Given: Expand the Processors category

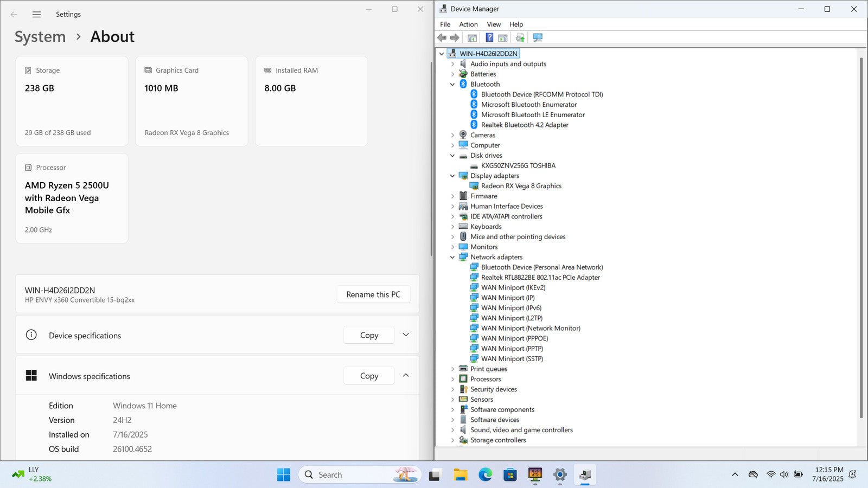Looking at the screenshot, I should tap(452, 379).
